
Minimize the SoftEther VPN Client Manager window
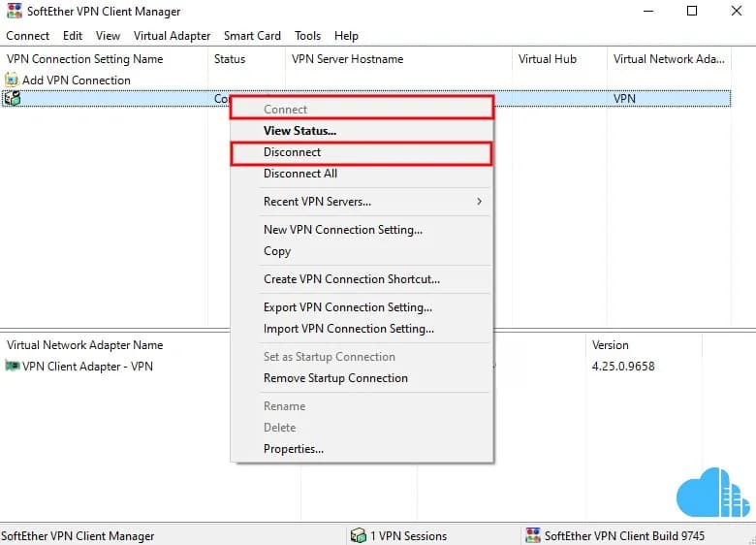click(648, 11)
